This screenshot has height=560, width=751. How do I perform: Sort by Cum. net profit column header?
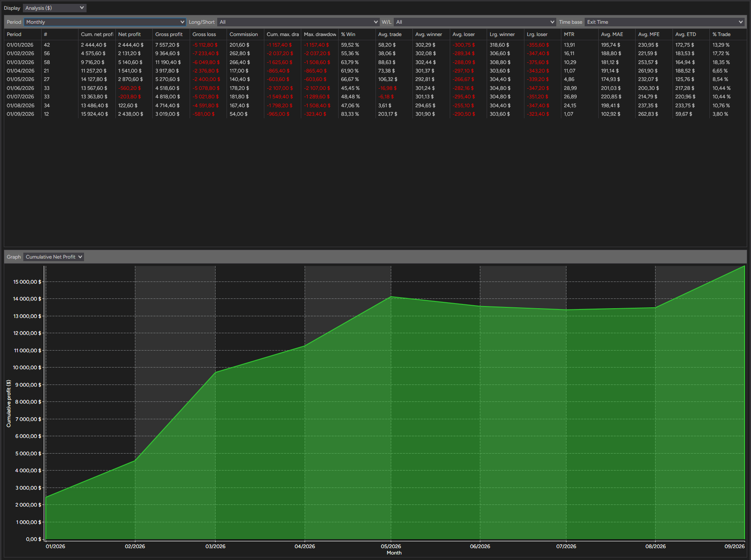pyautogui.click(x=97, y=34)
